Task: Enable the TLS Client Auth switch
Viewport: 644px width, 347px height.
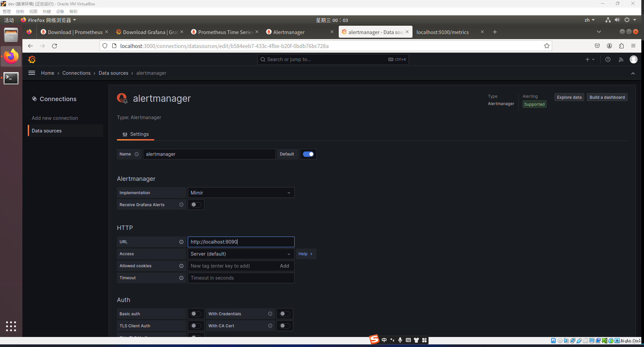Action: [196, 326]
